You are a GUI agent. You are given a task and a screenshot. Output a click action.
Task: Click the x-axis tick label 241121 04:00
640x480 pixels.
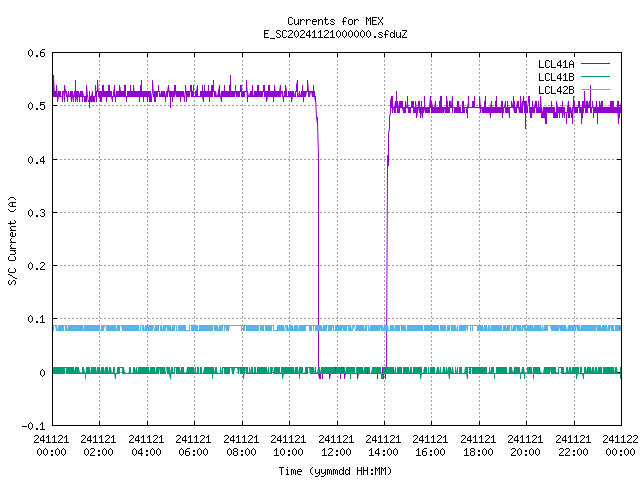146,446
